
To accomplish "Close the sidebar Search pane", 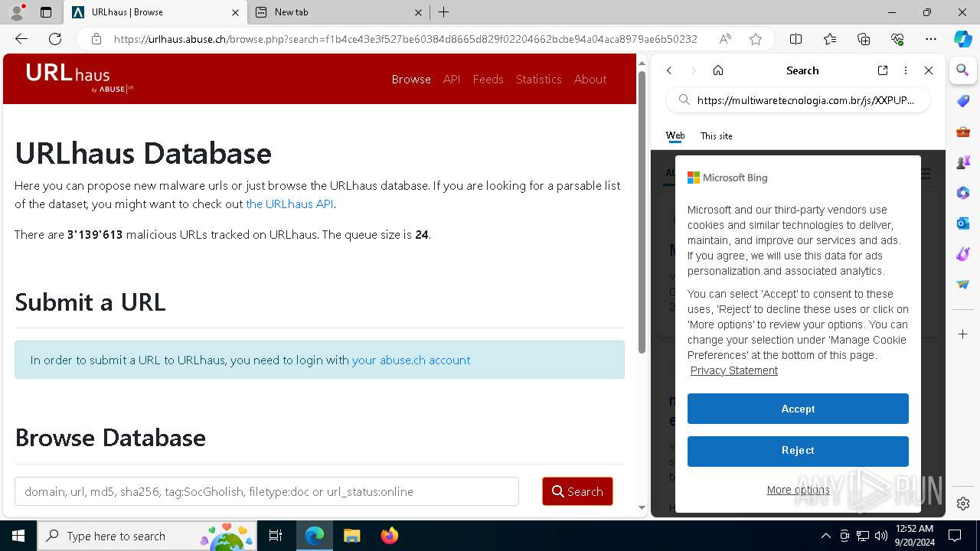I will (929, 70).
